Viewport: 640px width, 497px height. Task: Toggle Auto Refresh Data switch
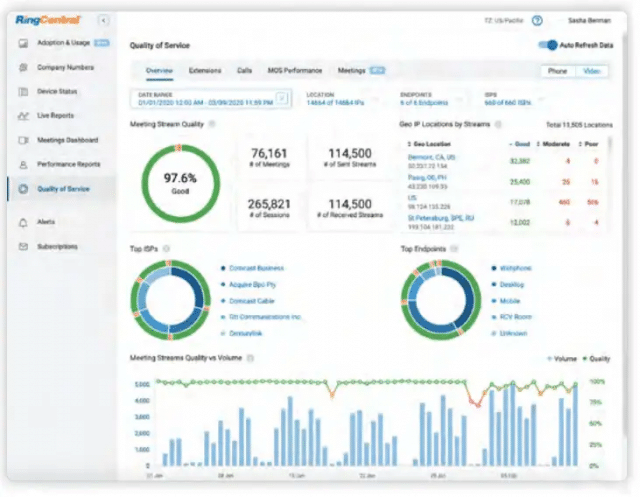click(547, 45)
